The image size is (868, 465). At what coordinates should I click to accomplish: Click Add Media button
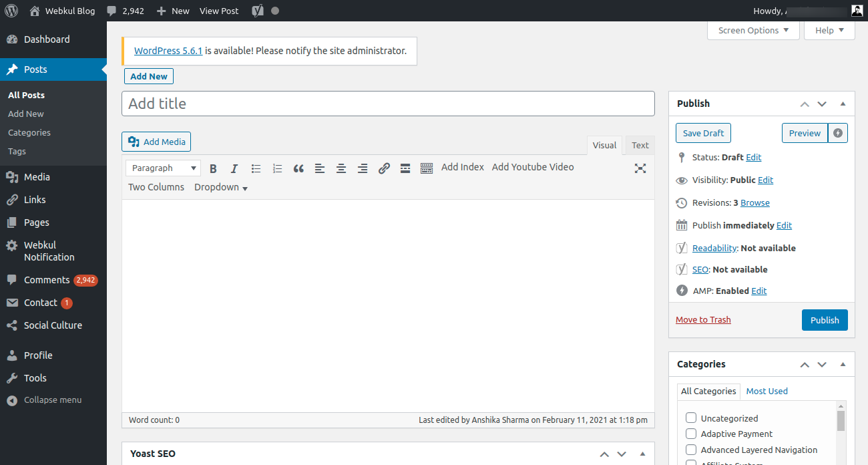[x=156, y=142]
